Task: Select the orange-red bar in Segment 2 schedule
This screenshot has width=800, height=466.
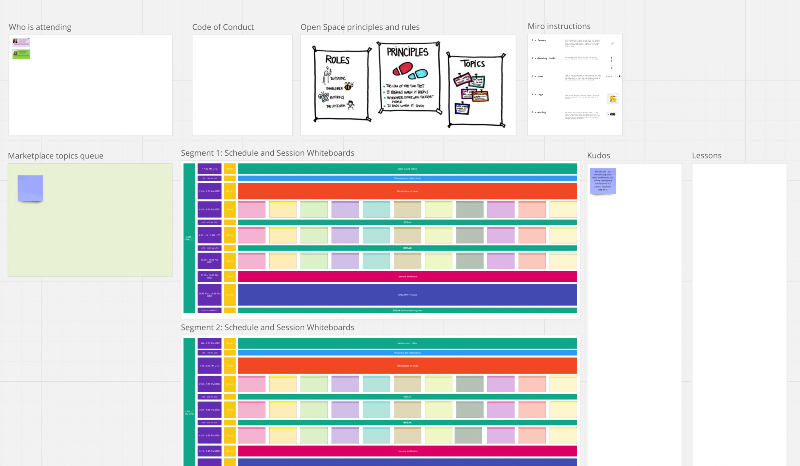Action: coord(407,365)
